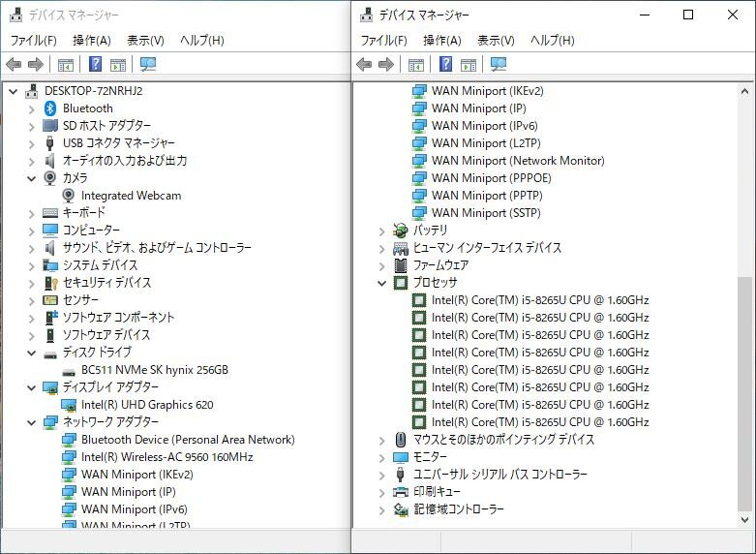Viewport: 756px width, 554px height.
Task: Click the センサー category icon
Action: click(x=50, y=300)
